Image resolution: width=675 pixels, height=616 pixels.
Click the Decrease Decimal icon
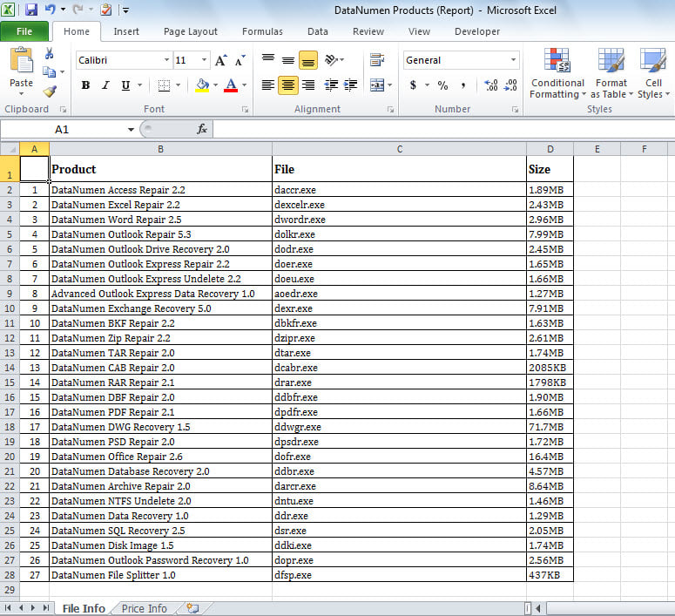[x=510, y=85]
